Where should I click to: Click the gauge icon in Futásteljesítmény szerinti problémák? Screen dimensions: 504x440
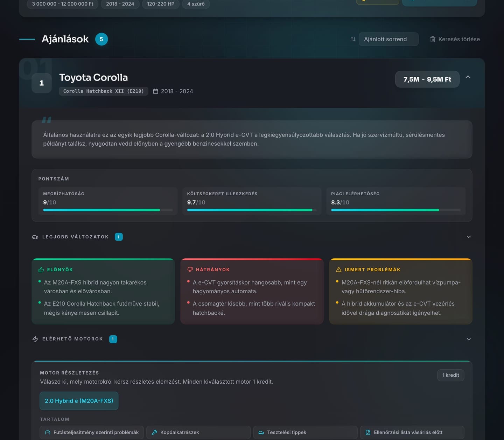click(48, 432)
